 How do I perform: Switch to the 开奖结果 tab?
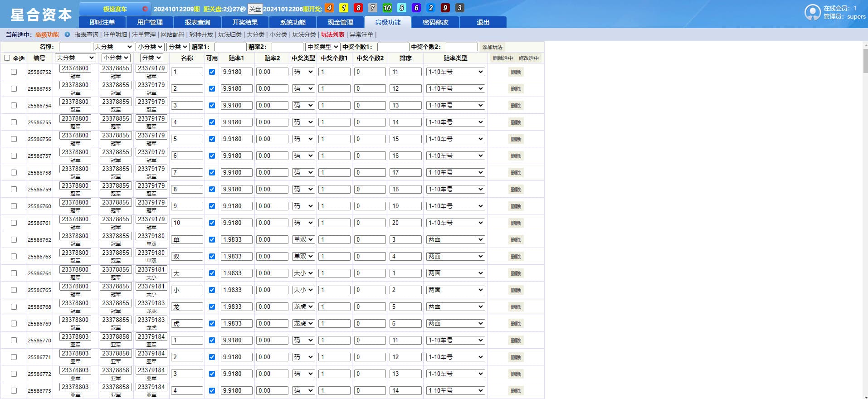[x=245, y=22]
